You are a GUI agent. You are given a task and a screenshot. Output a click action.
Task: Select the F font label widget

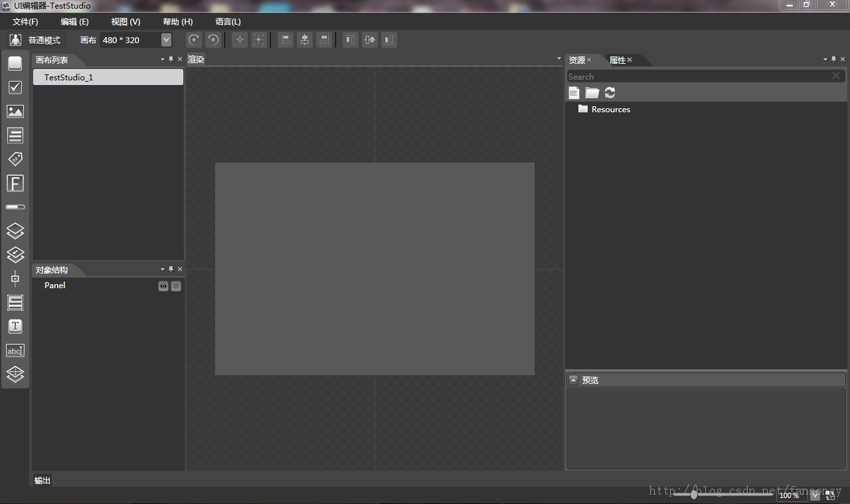click(15, 183)
